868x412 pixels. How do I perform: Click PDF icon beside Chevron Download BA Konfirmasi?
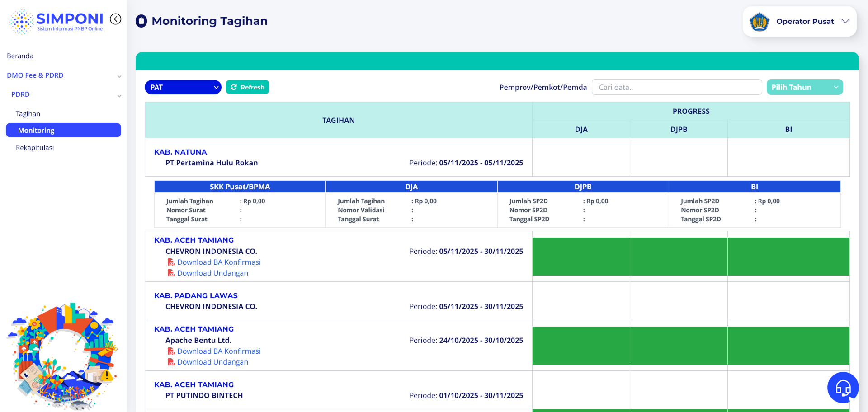click(x=171, y=262)
